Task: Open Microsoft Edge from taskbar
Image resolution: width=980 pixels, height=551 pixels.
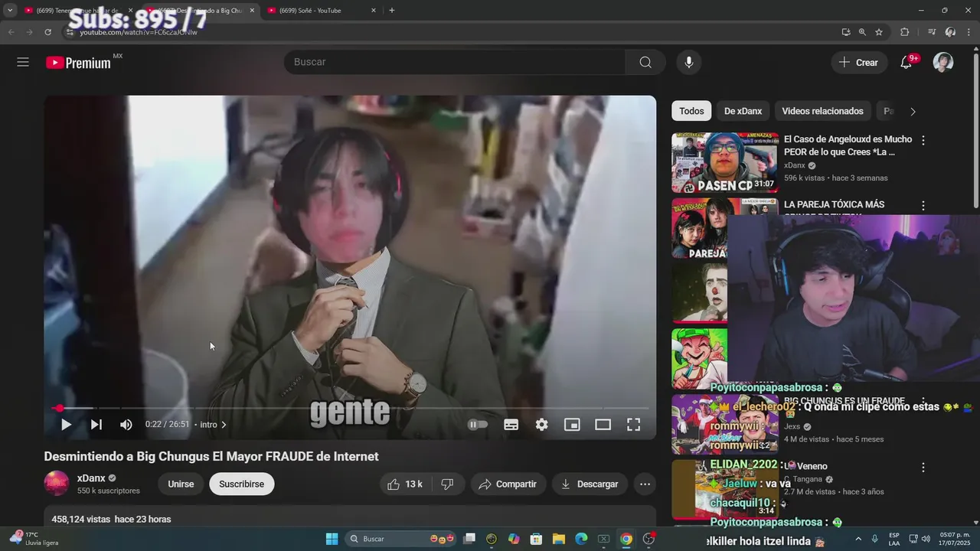Action: [581, 539]
